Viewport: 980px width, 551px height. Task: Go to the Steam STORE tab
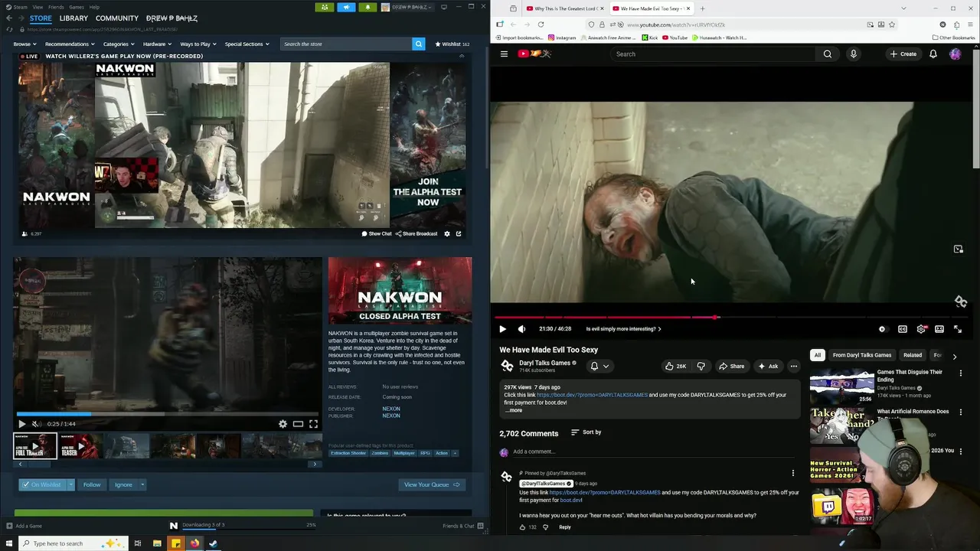(41, 18)
